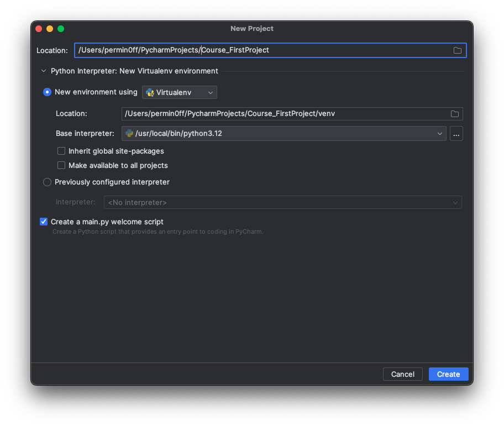Click the folder icon in venv Location field
The image size is (504, 426).
pos(455,114)
